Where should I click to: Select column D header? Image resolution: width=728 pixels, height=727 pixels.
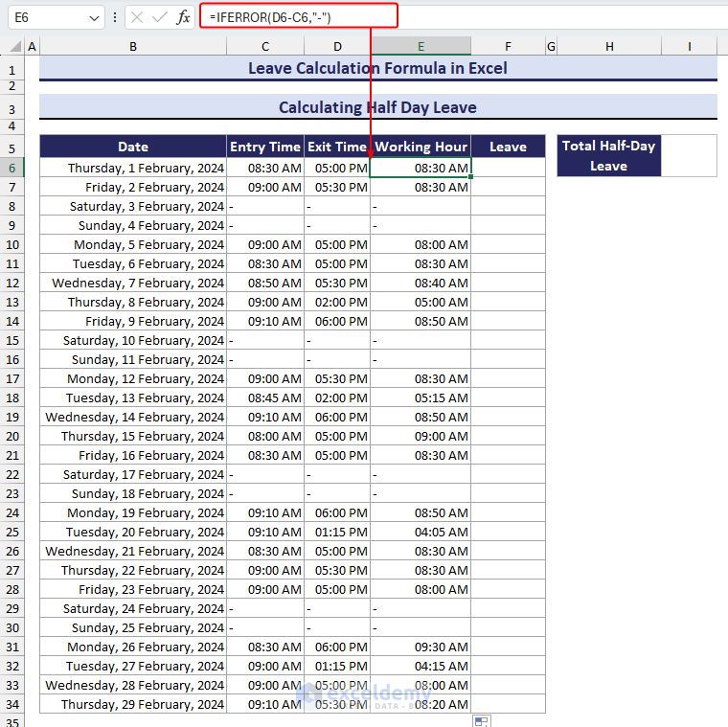[x=337, y=46]
